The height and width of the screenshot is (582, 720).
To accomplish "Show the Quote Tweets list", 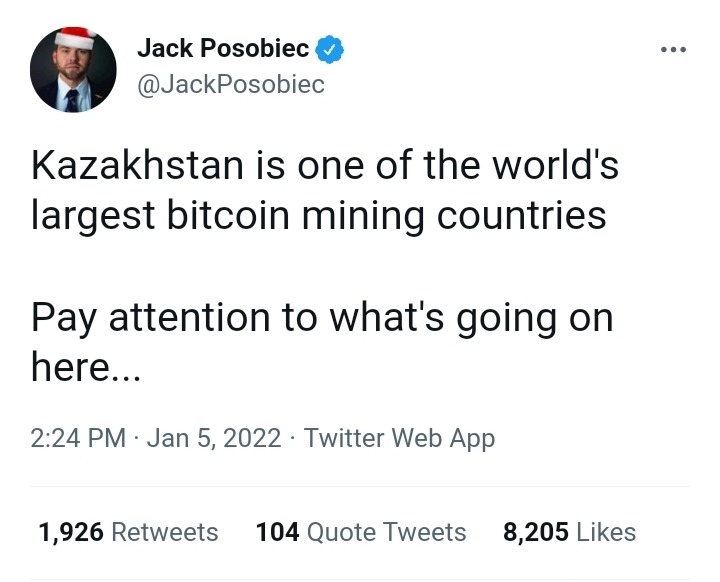I will point(386,531).
